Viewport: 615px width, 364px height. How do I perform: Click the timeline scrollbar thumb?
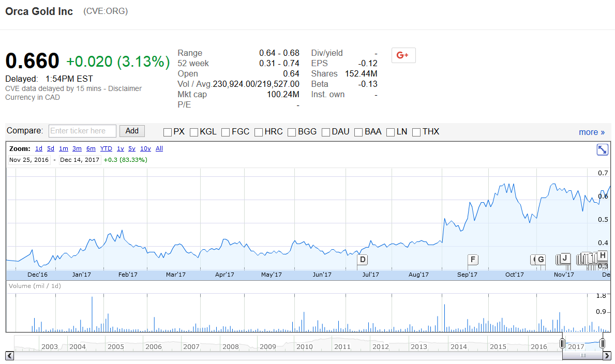click(582, 356)
